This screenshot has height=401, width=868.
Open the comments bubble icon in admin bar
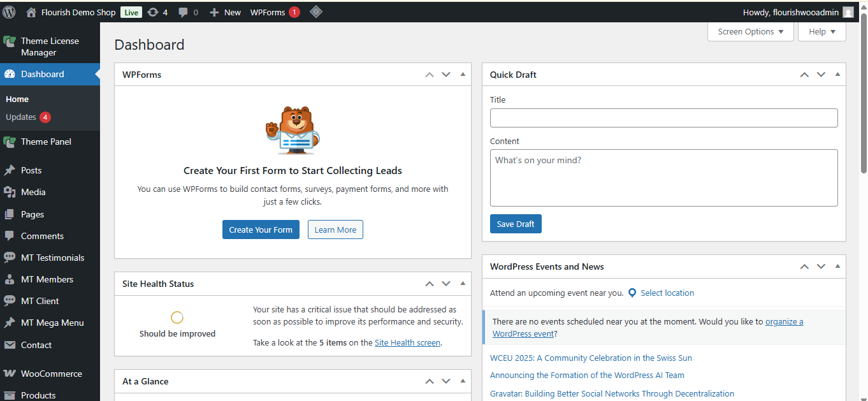click(184, 12)
